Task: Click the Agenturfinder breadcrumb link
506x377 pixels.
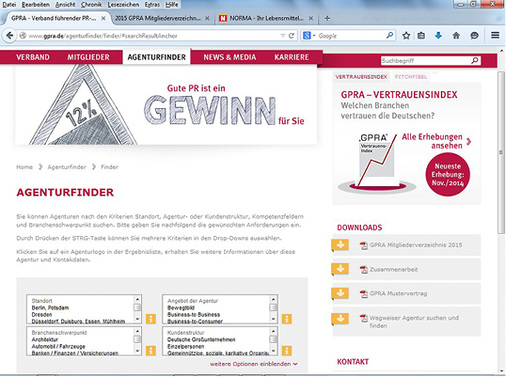Action: (67, 167)
